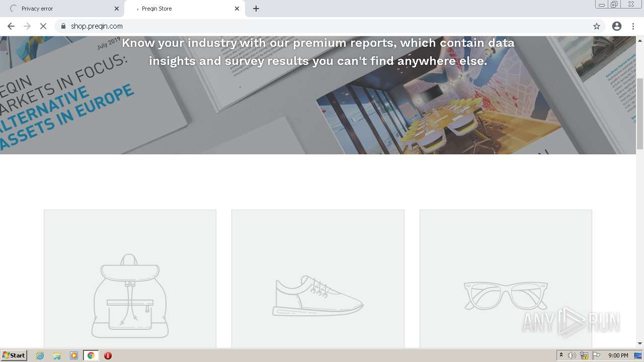644x362 pixels.
Task: Open the Windows Start menu
Action: click(14, 355)
